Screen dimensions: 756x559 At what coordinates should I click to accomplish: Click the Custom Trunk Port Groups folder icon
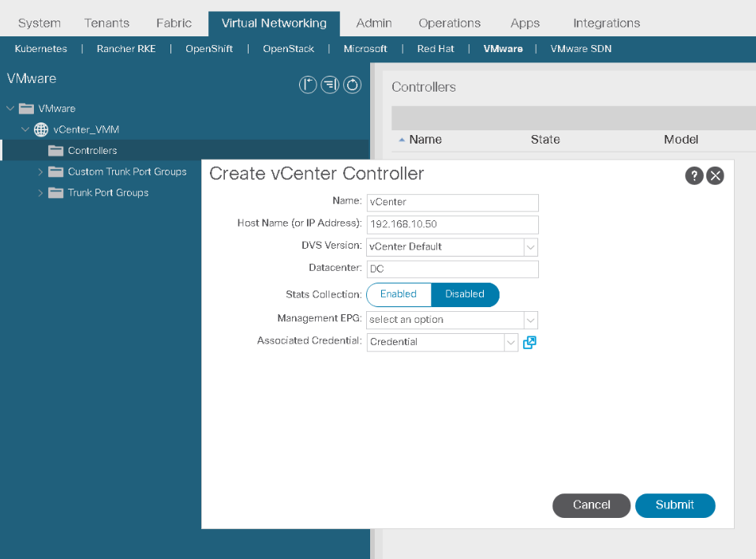click(x=56, y=171)
